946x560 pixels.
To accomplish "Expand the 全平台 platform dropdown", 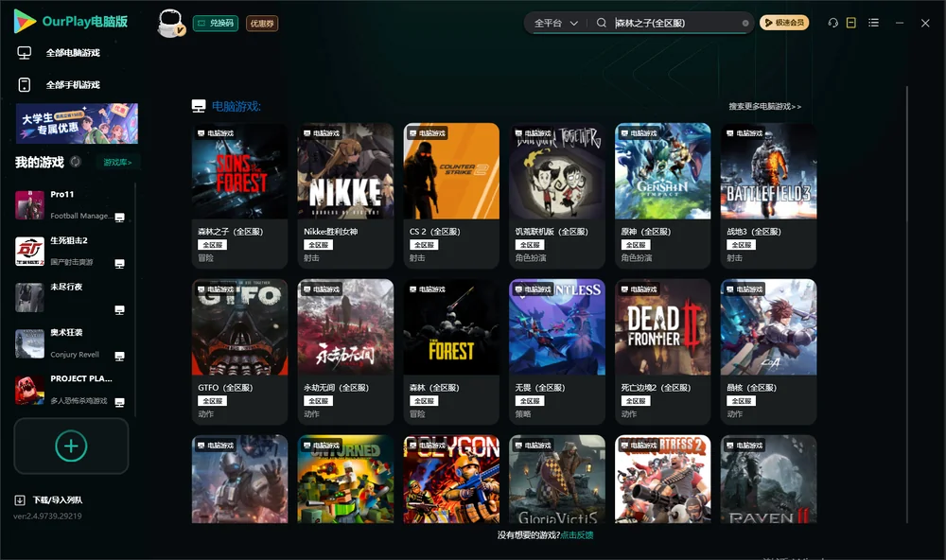I will (x=555, y=23).
